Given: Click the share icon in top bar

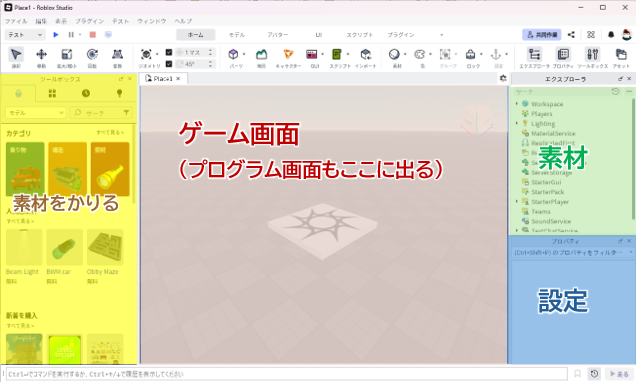Looking at the screenshot, I should (x=571, y=35).
